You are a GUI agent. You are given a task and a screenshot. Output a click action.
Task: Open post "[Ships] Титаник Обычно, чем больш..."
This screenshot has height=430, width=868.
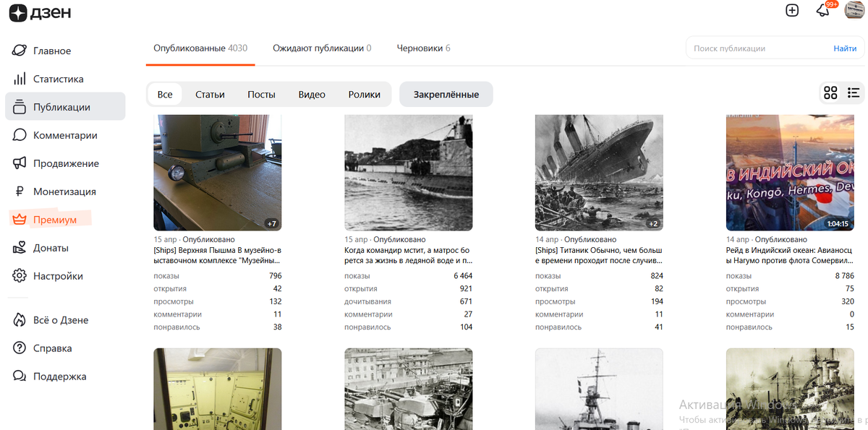coord(599,255)
